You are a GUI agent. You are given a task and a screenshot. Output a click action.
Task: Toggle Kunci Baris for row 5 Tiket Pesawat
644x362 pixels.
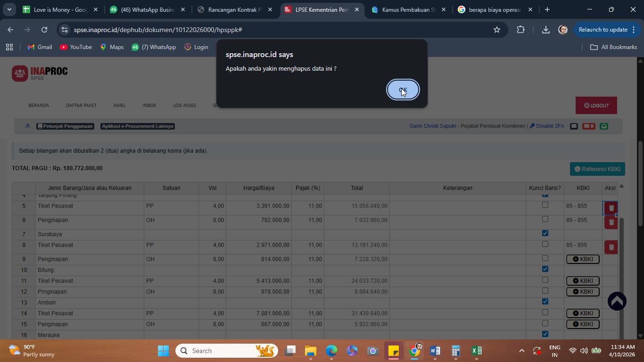click(x=545, y=205)
